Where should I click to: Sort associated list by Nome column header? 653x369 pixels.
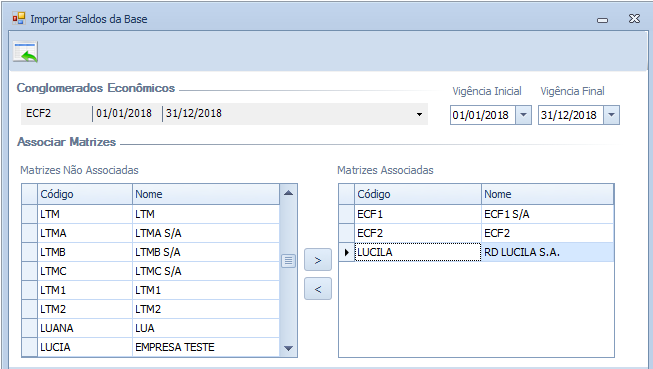(x=547, y=194)
